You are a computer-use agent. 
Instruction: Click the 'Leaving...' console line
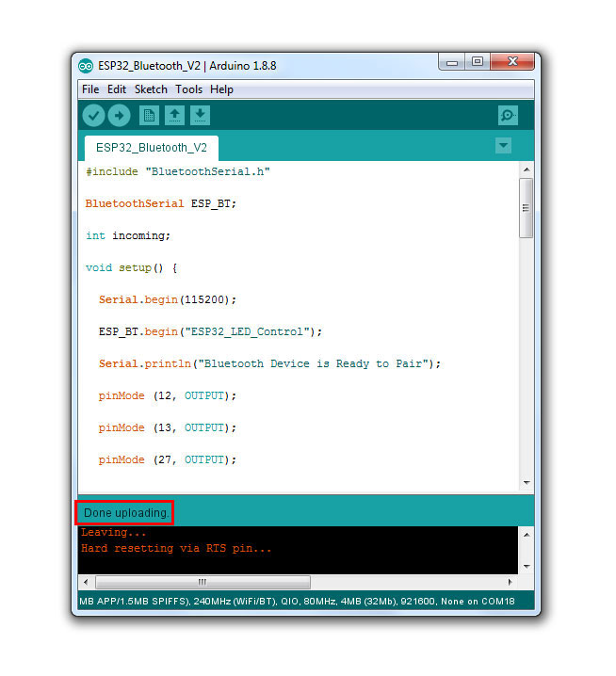pos(113,533)
